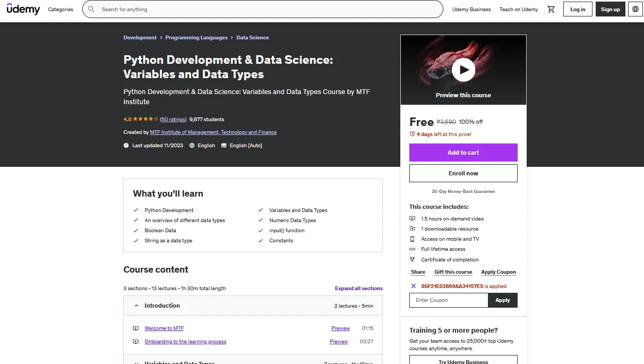Collapse the Introduction section chevron
This screenshot has height=364, width=644.
(x=136, y=306)
